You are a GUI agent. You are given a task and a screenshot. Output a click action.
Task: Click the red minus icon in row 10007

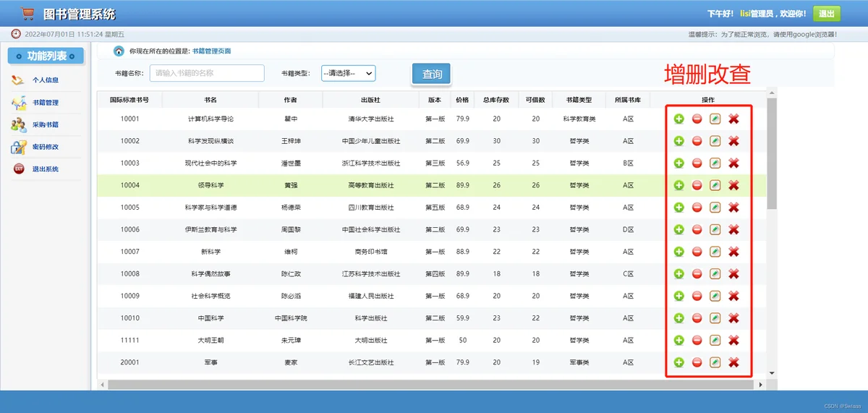697,252
